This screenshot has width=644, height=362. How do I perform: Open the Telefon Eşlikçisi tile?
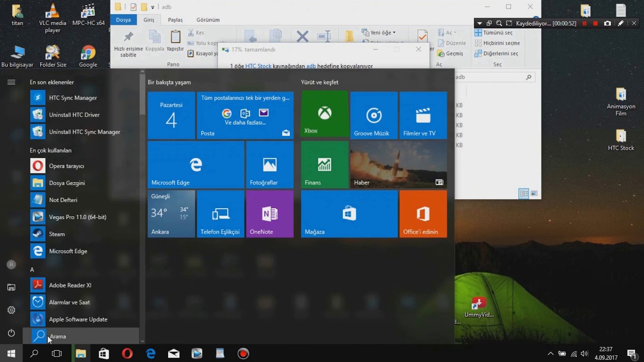click(x=220, y=214)
